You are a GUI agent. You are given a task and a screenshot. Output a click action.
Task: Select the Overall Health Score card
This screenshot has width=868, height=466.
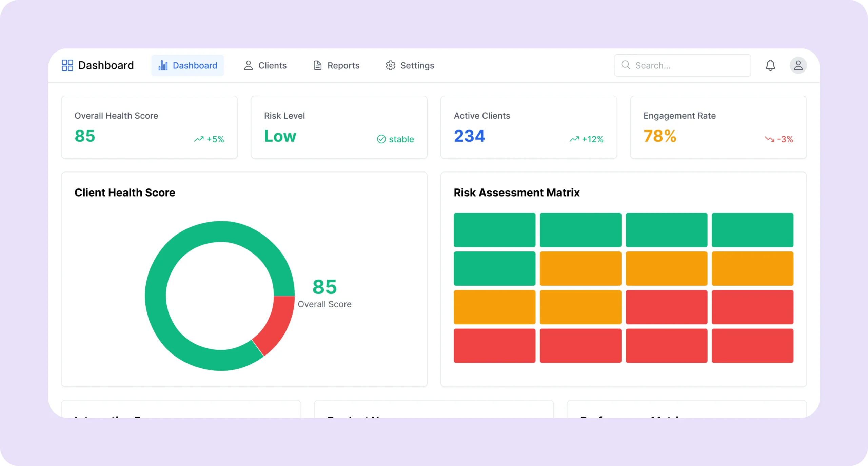tap(149, 127)
